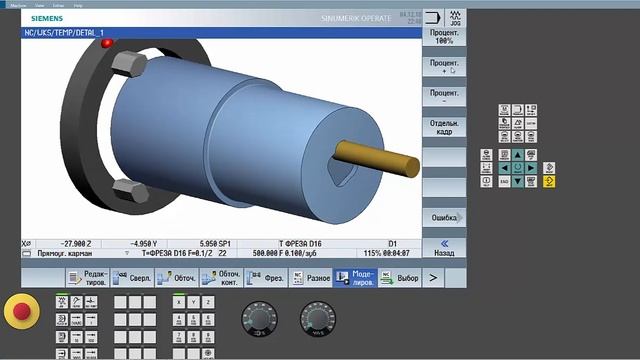Toggle the TEACH IN key
640x360 pixels.
(62, 320)
